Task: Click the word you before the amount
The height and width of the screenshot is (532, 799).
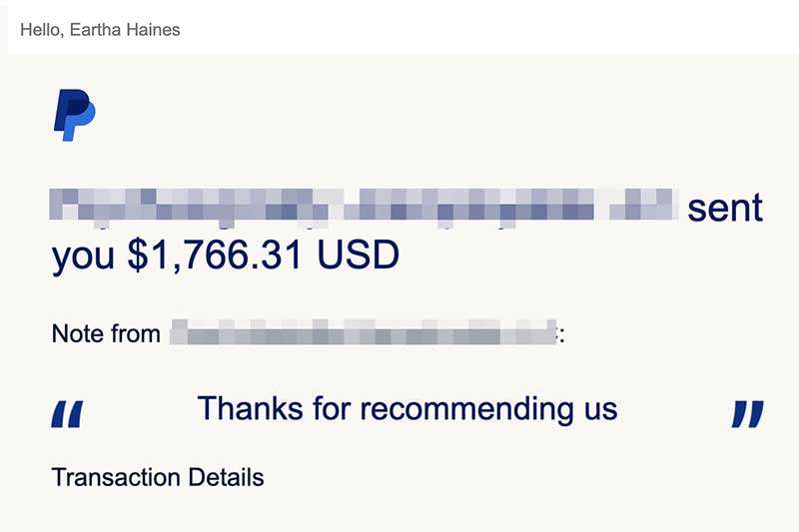Action: coord(83,257)
